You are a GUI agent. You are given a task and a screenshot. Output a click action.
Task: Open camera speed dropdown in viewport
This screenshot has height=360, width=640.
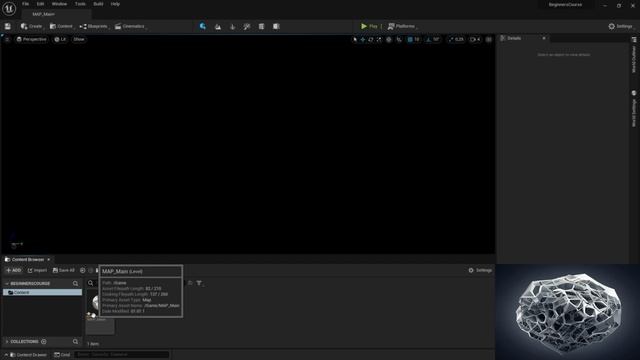475,40
